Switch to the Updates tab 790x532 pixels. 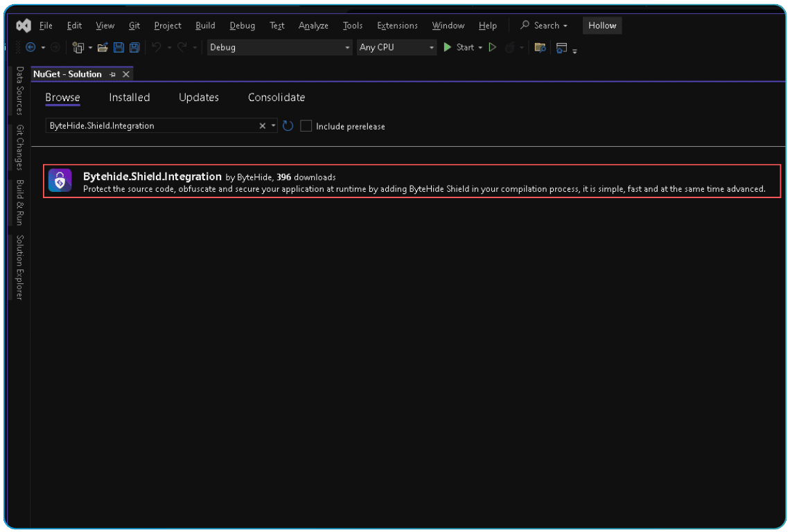199,98
